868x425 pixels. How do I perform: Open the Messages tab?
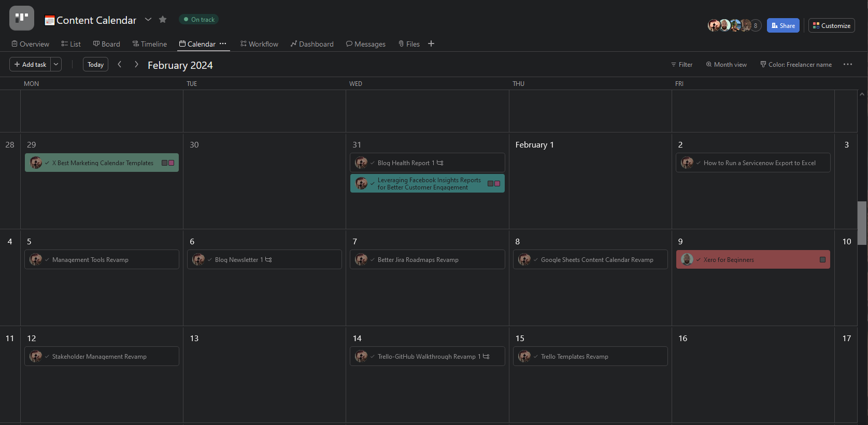coord(366,44)
